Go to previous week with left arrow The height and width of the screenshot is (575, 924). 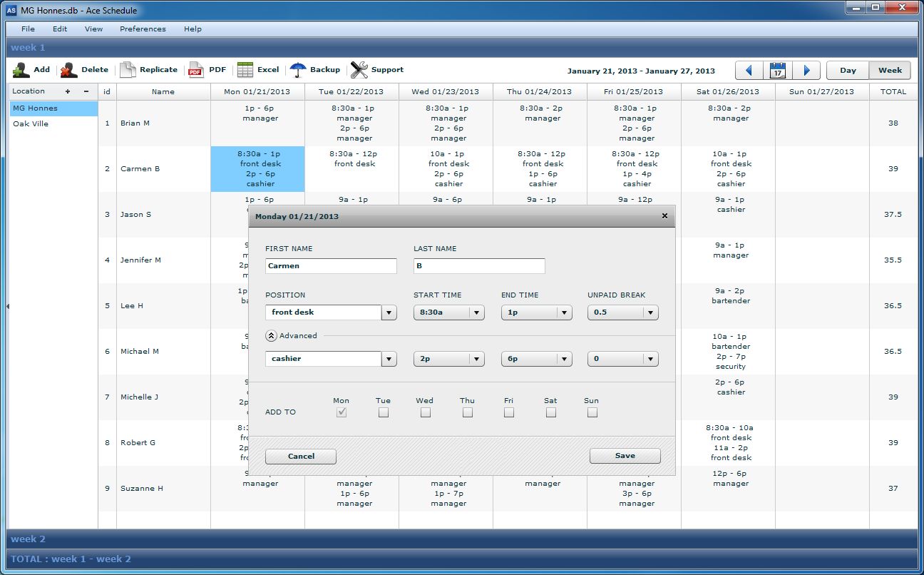pyautogui.click(x=749, y=71)
